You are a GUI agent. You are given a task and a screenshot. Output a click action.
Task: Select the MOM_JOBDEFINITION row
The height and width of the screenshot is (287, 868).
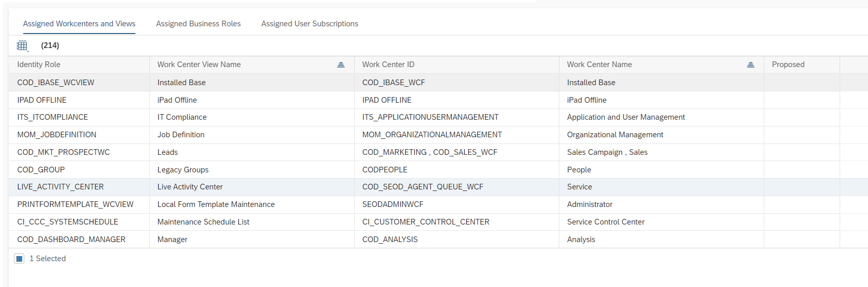point(56,135)
